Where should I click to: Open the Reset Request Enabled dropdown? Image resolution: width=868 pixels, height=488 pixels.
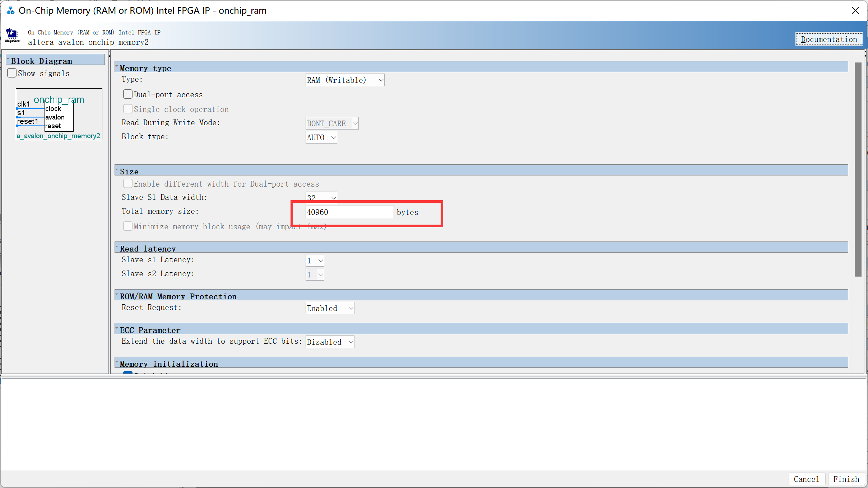tap(329, 308)
